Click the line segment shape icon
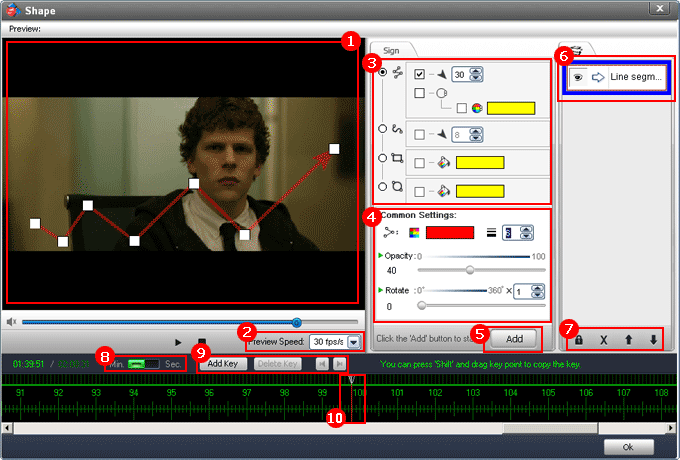This screenshot has height=460, width=680. (x=398, y=72)
